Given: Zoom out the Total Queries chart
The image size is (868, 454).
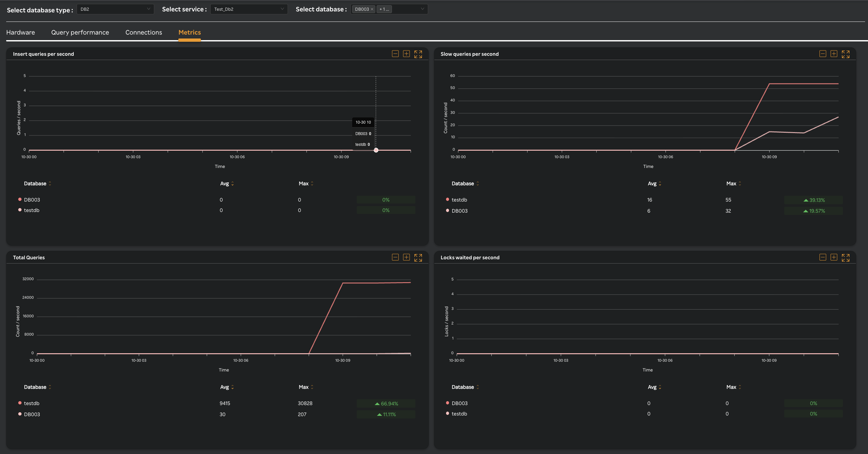Looking at the screenshot, I should 395,257.
